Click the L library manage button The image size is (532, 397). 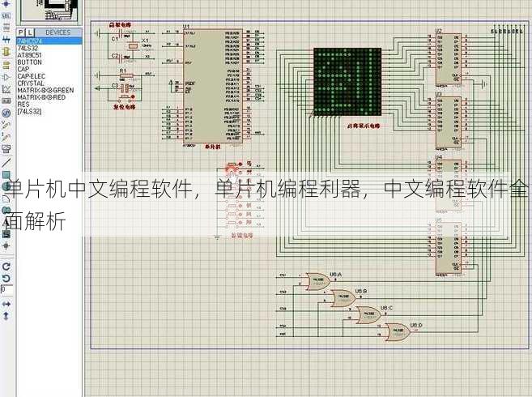point(30,32)
